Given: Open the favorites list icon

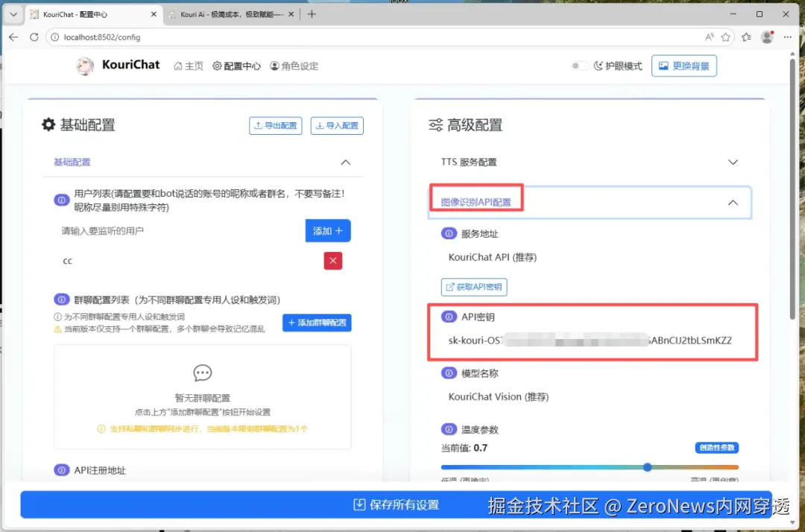Looking at the screenshot, I should coord(746,37).
